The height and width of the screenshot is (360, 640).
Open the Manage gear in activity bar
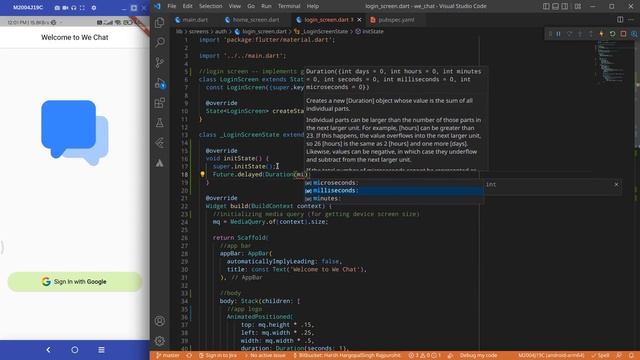pyautogui.click(x=160, y=340)
